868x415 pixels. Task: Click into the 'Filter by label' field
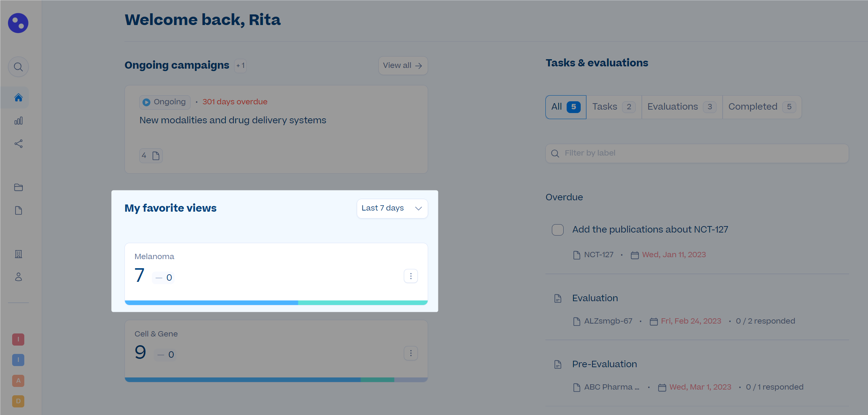697,153
